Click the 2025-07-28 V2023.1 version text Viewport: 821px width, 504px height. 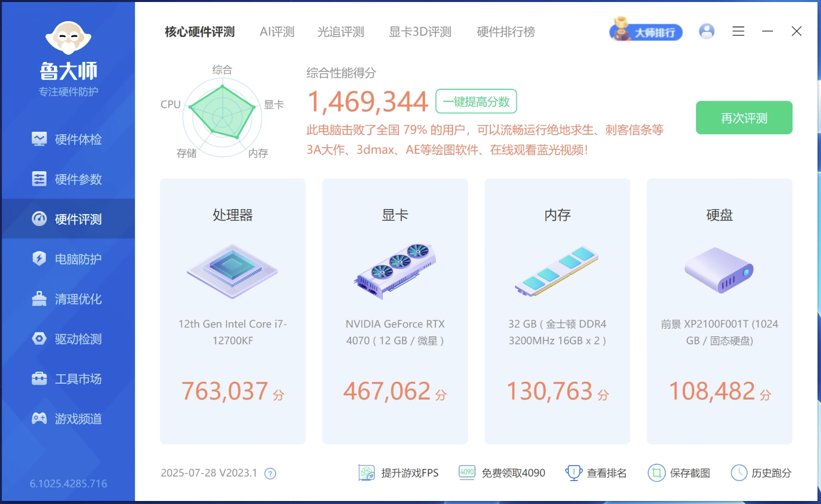click(209, 473)
